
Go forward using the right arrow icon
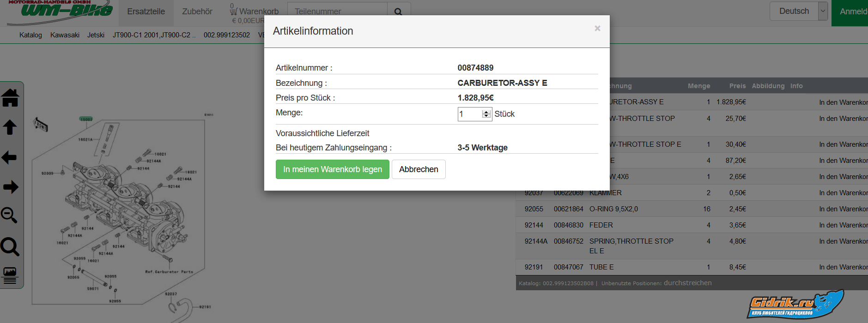(x=10, y=187)
